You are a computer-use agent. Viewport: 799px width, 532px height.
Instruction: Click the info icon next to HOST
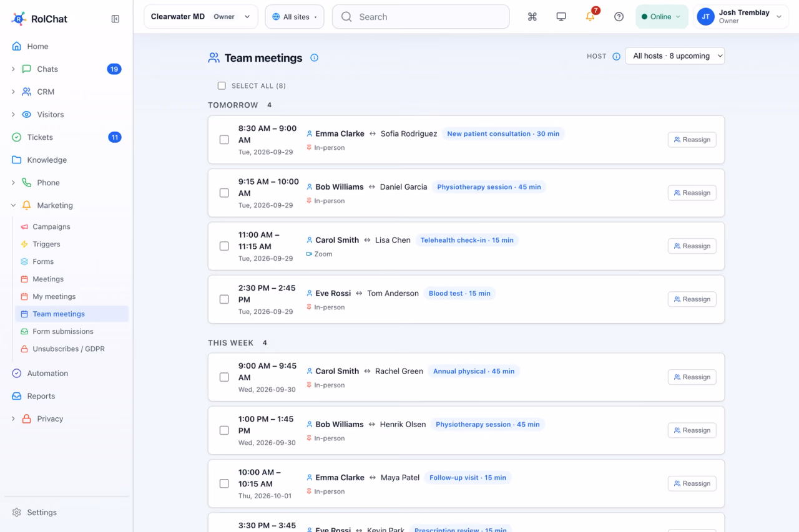(616, 56)
